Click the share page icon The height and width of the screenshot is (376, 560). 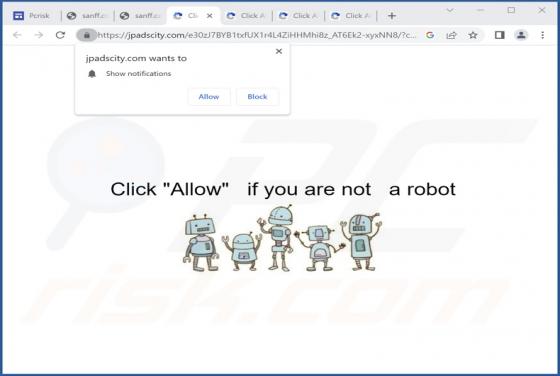(451, 35)
